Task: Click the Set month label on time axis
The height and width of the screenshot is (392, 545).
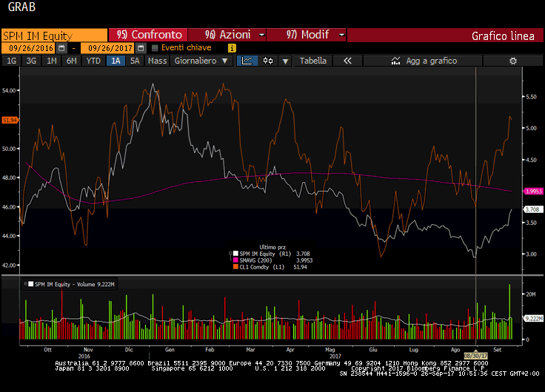Action: point(498,350)
